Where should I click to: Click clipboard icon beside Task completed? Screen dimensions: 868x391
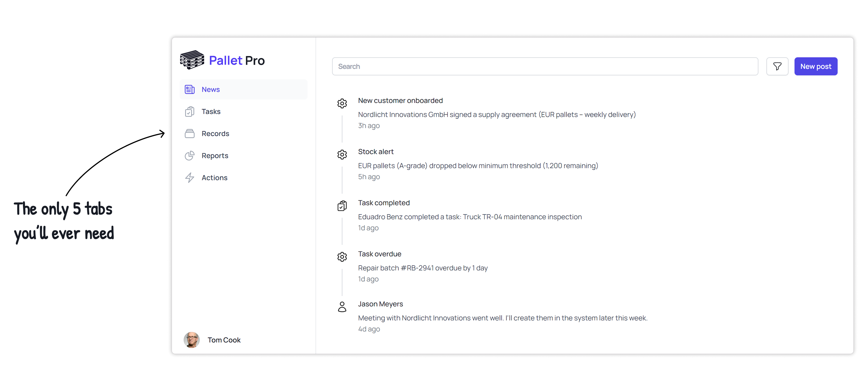click(x=342, y=206)
